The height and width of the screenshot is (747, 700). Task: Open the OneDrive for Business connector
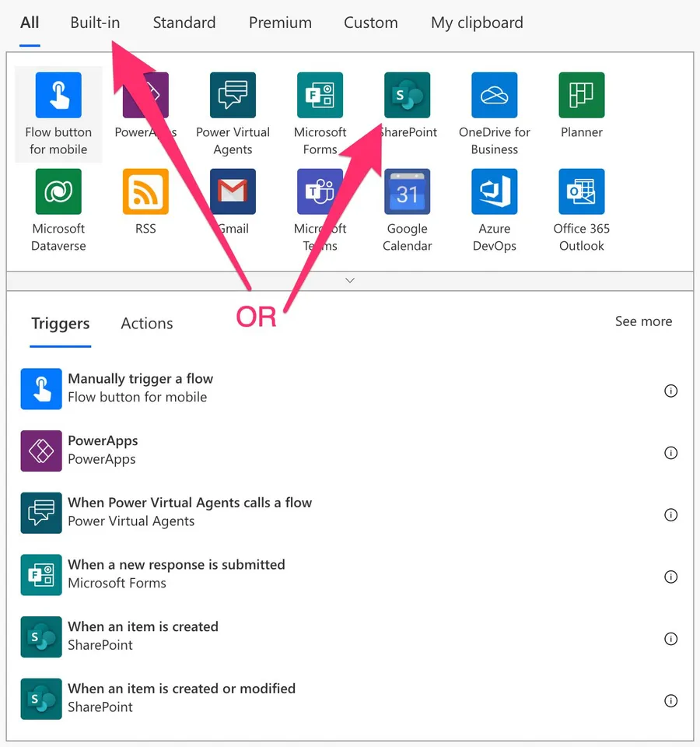click(494, 95)
